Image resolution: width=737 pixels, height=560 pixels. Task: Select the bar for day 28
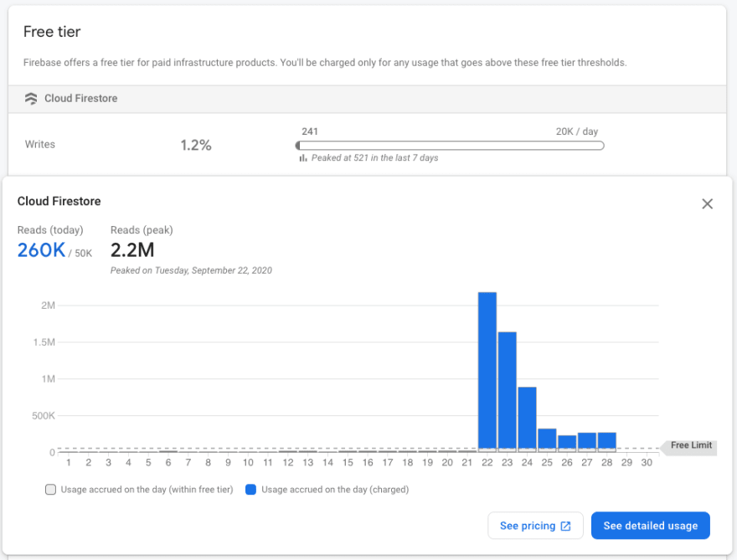(x=607, y=442)
